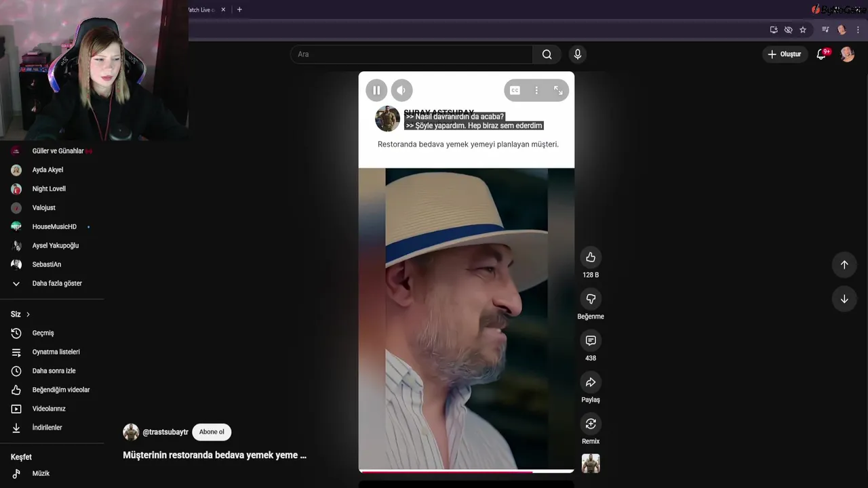868x488 pixels.
Task: Click the Keşfet section heading
Action: [21, 457]
